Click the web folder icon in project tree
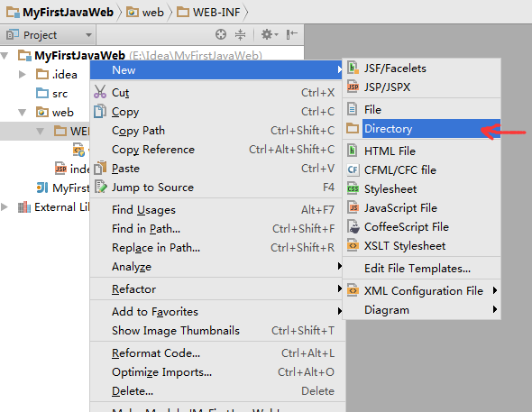 42,112
